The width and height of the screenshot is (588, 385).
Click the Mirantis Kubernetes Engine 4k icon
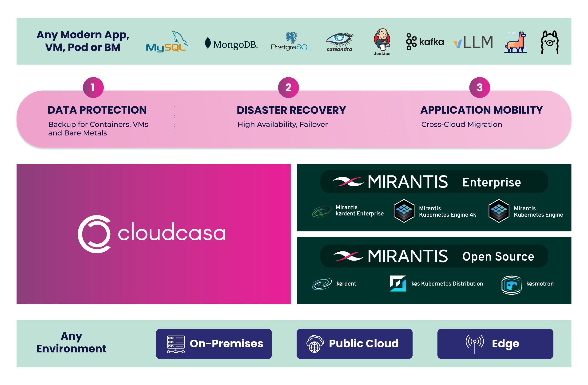point(404,211)
